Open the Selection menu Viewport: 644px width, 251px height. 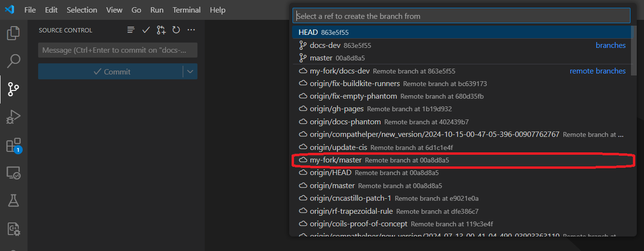point(82,10)
